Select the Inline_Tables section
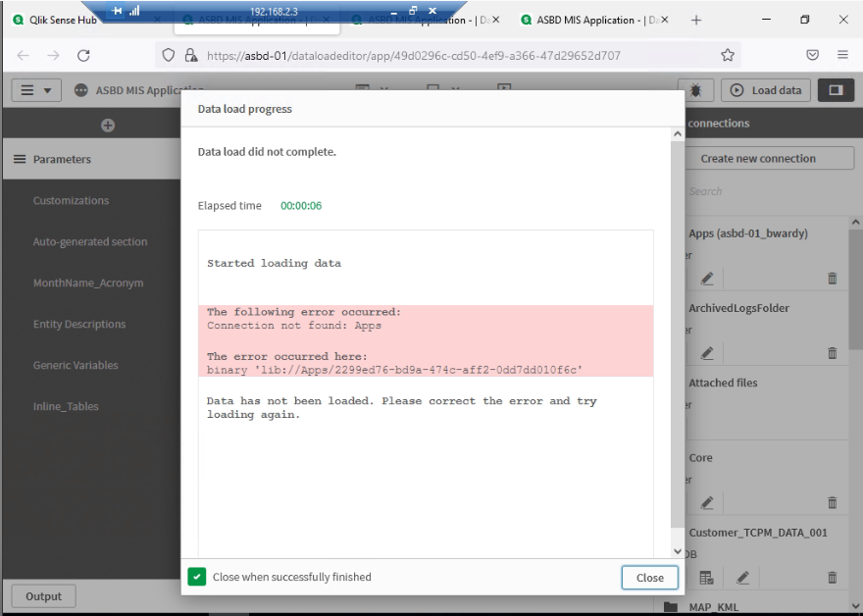 (66, 406)
